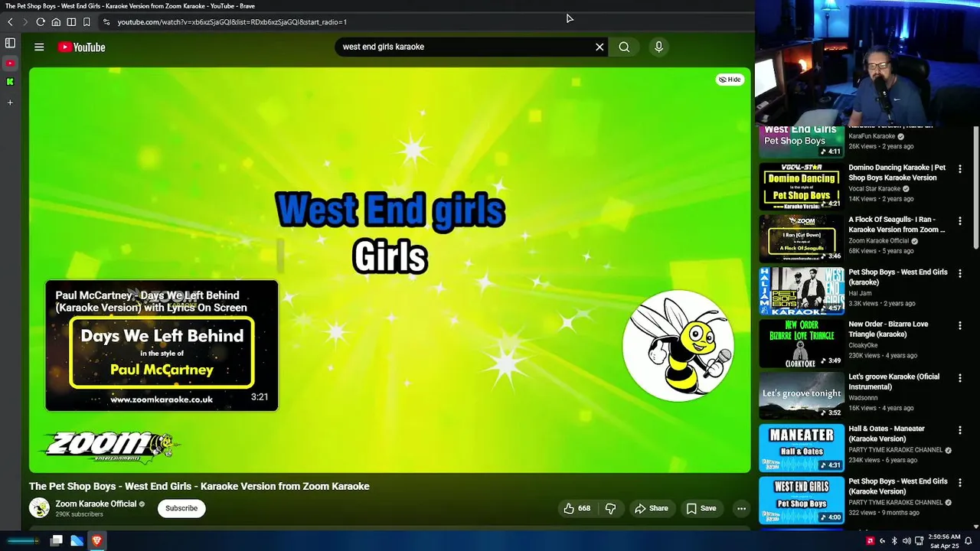
Task: Open the Zoom Karaoke Official channel name
Action: tap(96, 504)
